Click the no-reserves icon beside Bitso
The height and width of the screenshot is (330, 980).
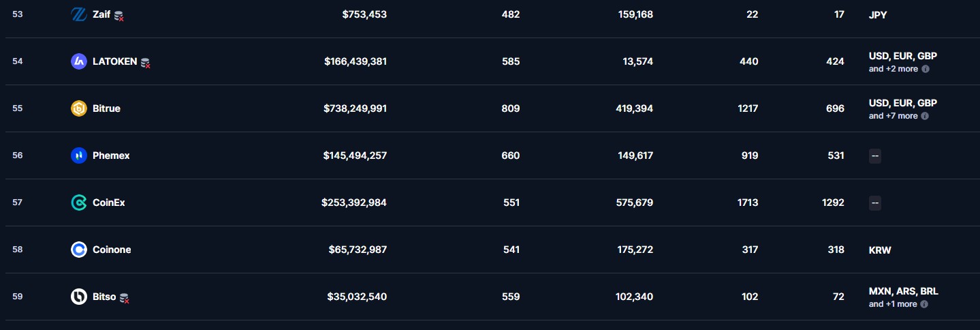tap(124, 298)
